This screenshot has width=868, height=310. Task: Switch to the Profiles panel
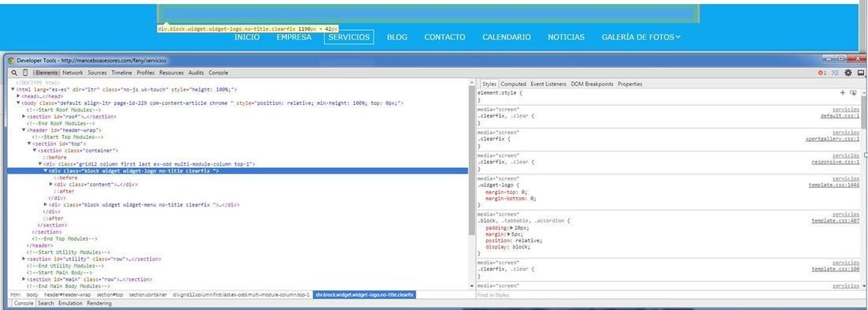coord(146,73)
